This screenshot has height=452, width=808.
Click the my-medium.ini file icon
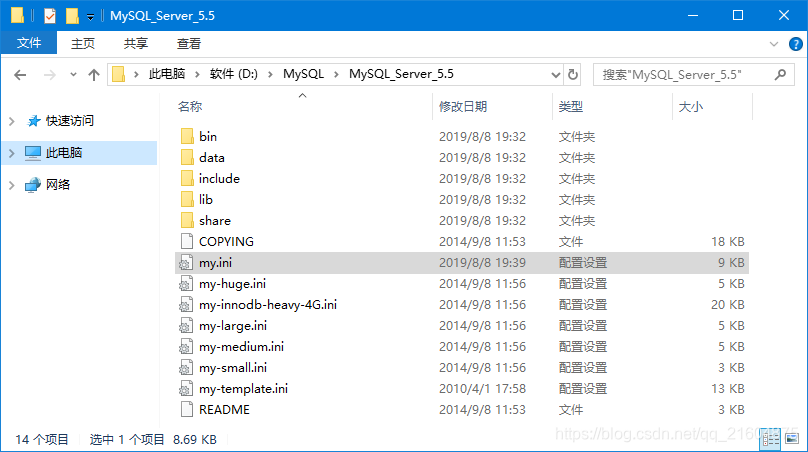point(187,347)
